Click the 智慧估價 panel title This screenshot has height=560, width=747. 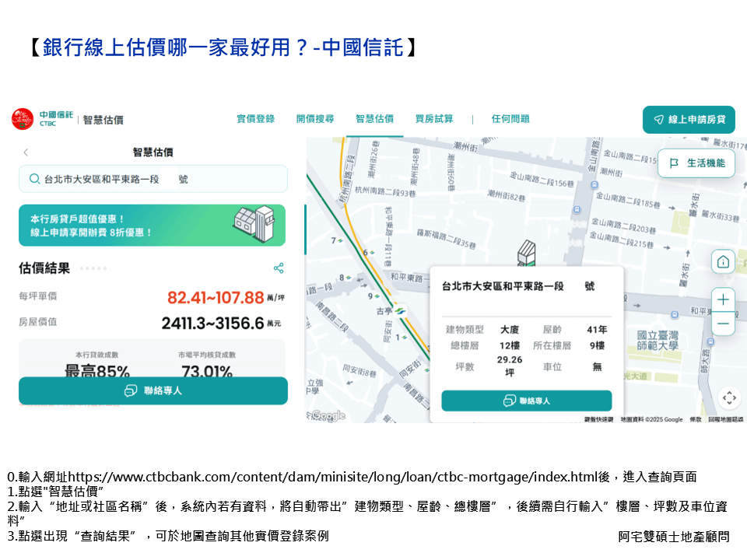(153, 152)
